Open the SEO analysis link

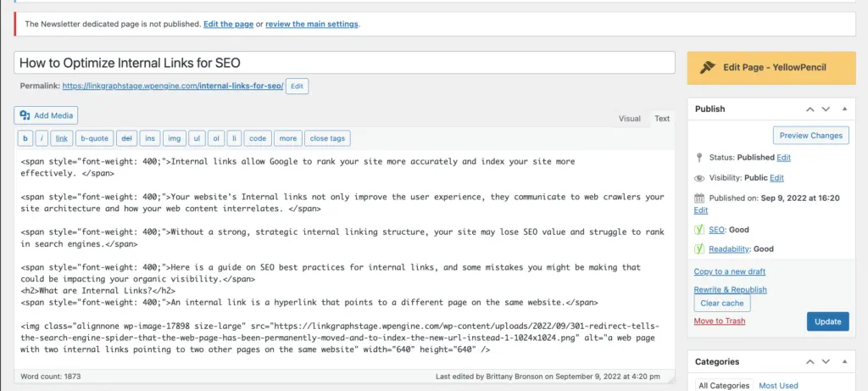point(716,230)
